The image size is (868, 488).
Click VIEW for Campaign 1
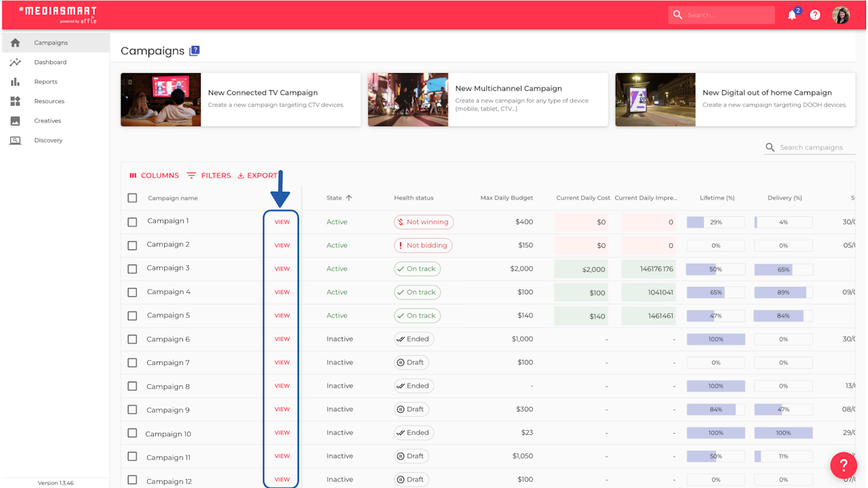click(x=282, y=222)
